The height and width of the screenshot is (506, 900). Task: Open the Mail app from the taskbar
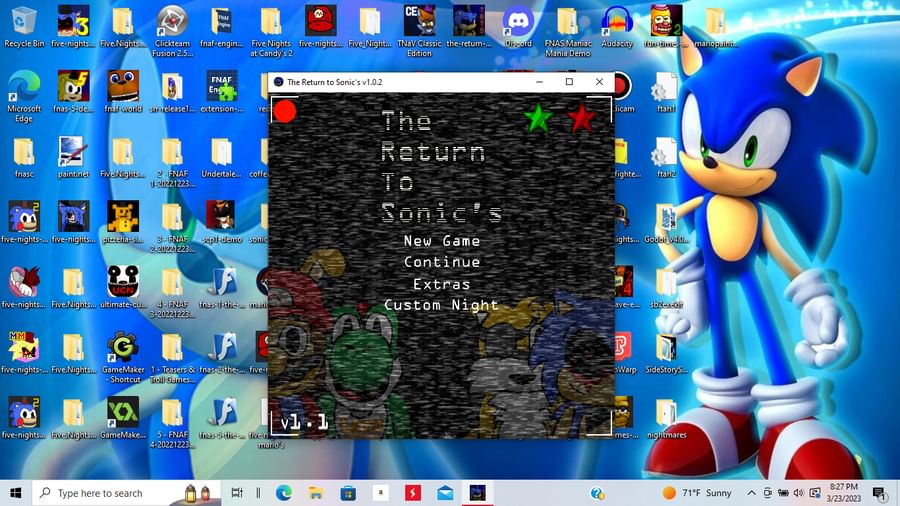tap(445, 493)
